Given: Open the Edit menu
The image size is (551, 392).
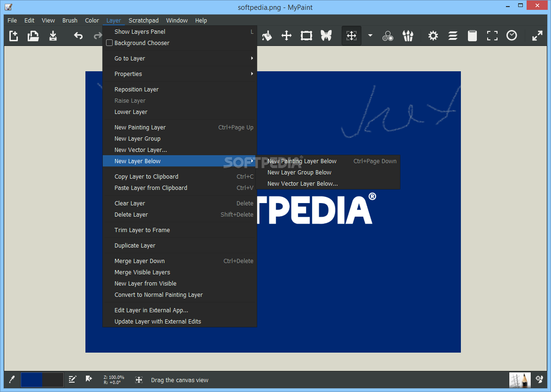Looking at the screenshot, I should pos(29,20).
